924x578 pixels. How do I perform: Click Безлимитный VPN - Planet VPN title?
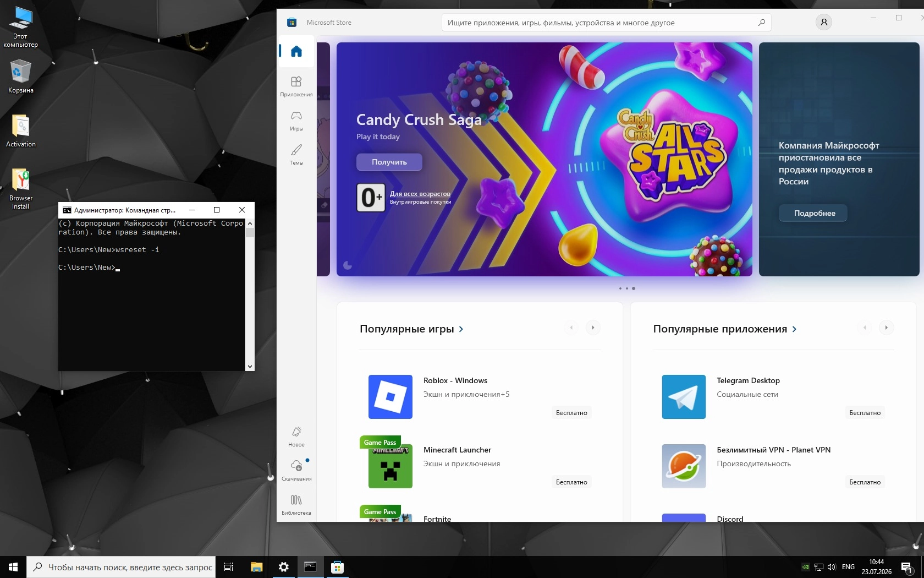(x=773, y=450)
